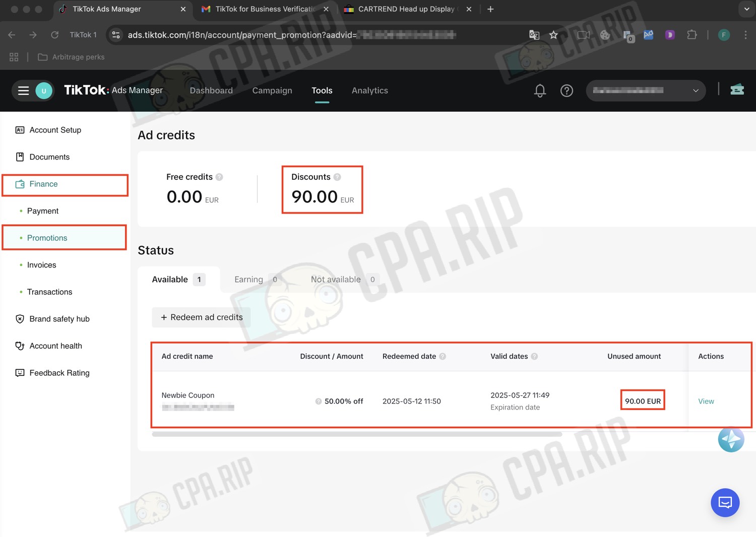
Task: Click Valid dates info icon
Action: pos(534,356)
